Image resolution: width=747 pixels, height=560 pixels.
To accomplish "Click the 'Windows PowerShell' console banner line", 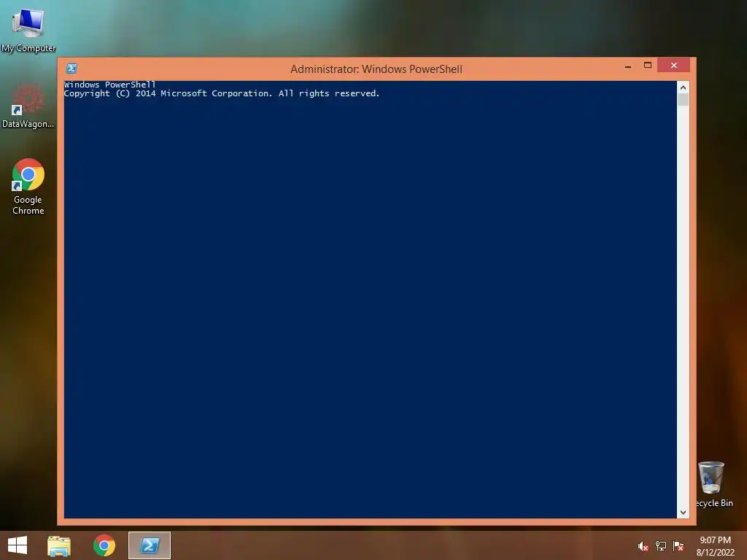I will [110, 85].
